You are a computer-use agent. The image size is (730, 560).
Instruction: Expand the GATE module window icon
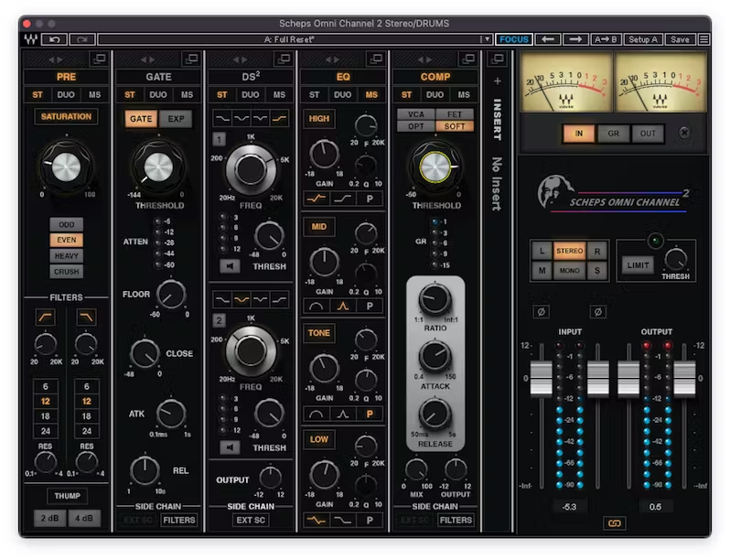[x=191, y=59]
